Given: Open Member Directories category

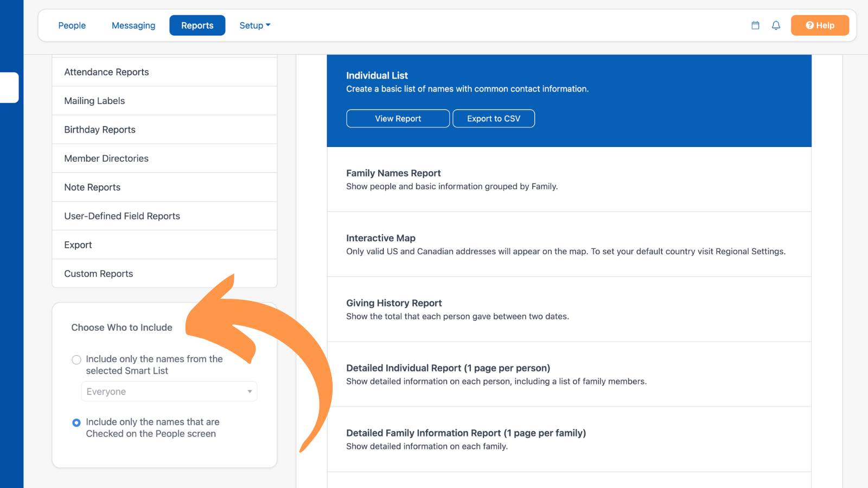Looking at the screenshot, I should click(164, 158).
